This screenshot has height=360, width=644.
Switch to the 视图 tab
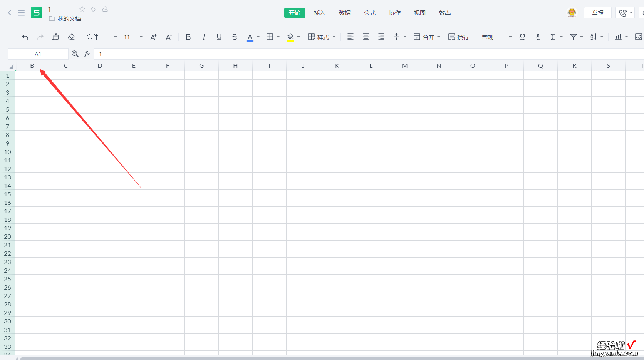click(x=420, y=13)
